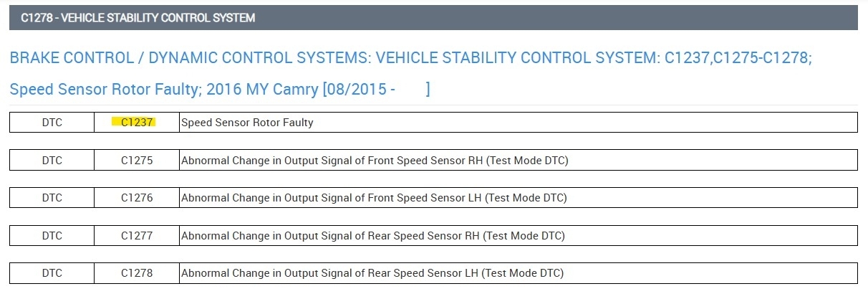868x299 pixels.
Task: Click the DTC label in the C1276 row
Action: [52, 198]
